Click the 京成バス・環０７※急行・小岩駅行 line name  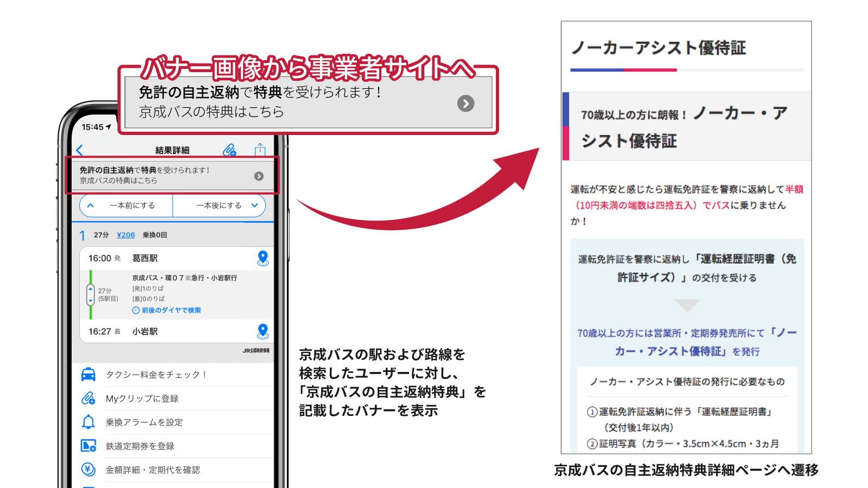coord(184,278)
